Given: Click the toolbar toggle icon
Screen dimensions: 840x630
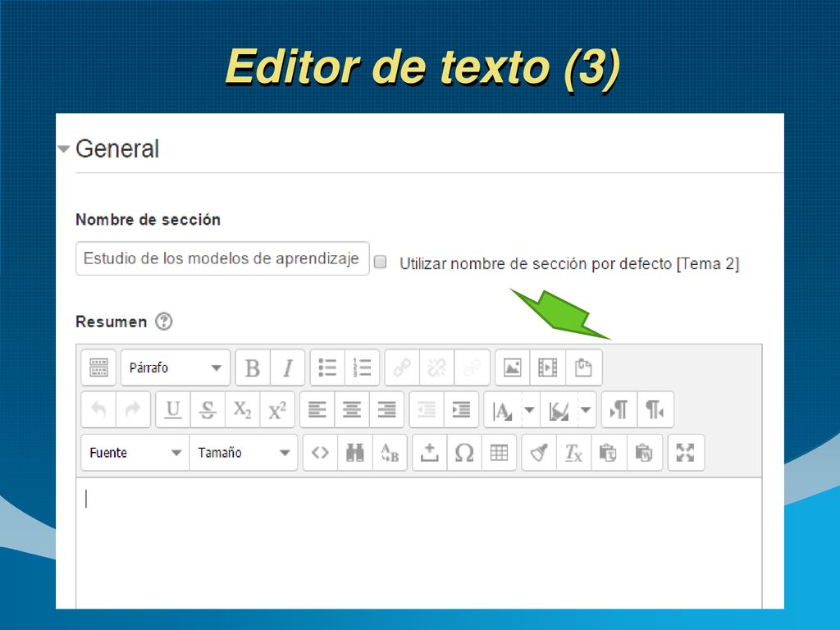Looking at the screenshot, I should click(x=98, y=367).
